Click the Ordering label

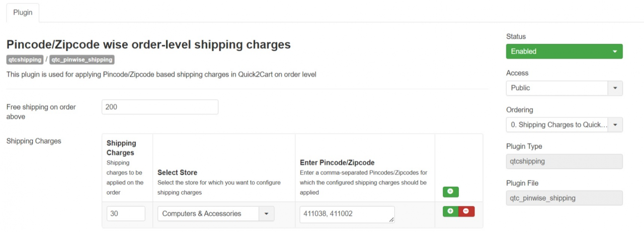click(519, 110)
